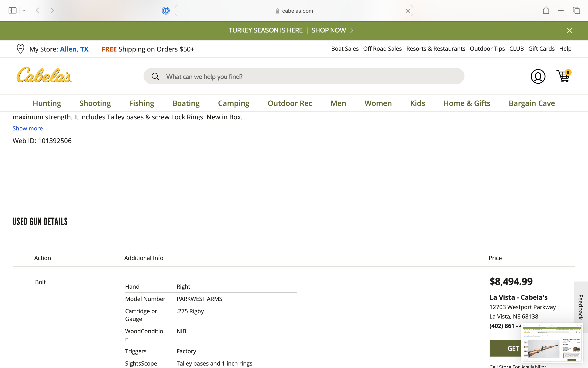Click the USED GUN DETAILS heading

40,221
